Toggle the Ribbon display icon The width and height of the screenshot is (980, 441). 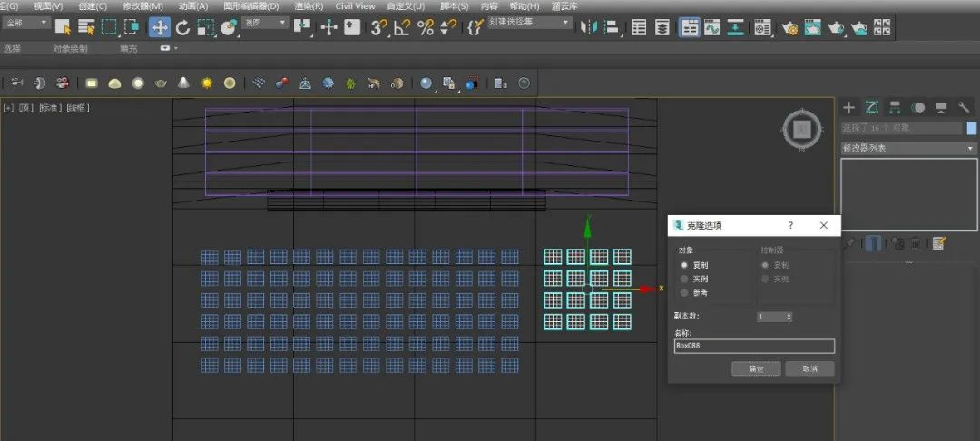(690, 27)
